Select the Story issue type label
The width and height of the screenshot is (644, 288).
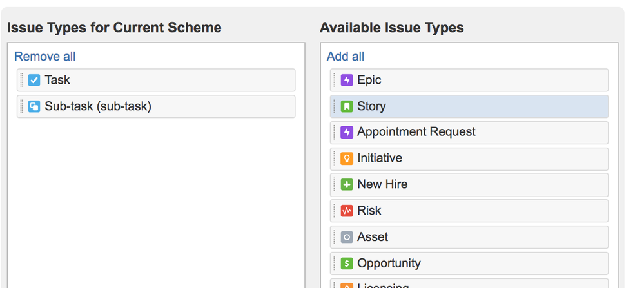pos(371,106)
